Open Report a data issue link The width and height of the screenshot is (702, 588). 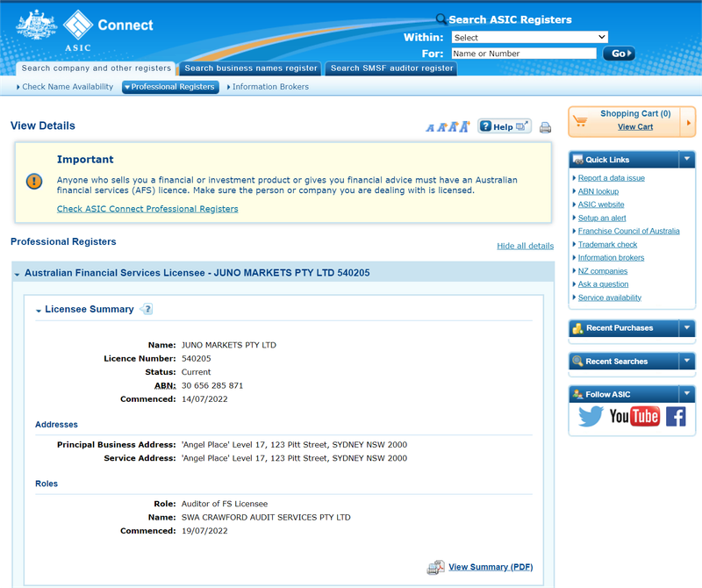(611, 178)
